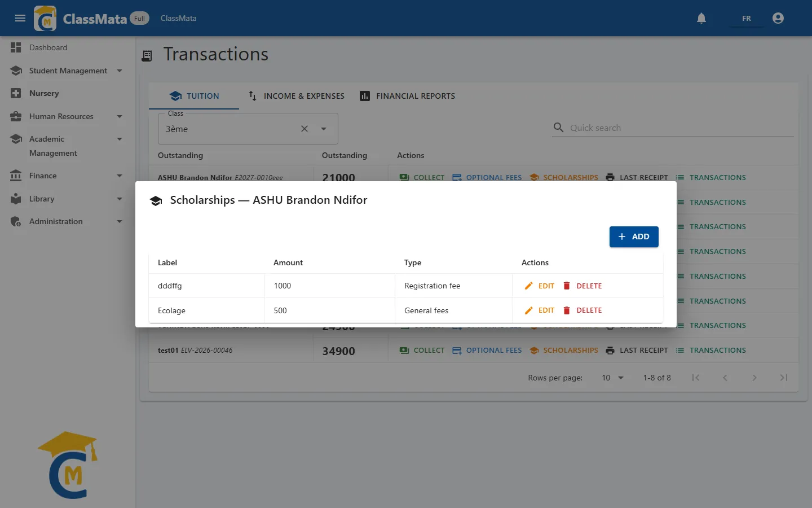Expand Administration menu
The image size is (812, 508).
(x=68, y=221)
